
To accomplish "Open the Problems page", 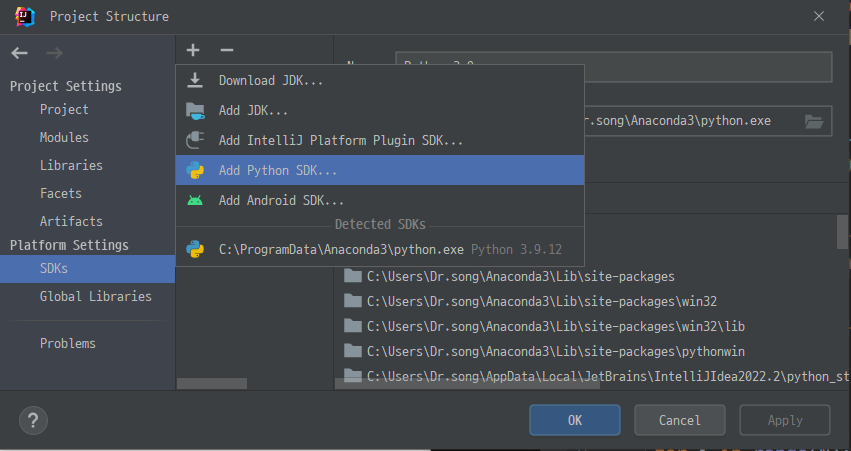I will (68, 344).
